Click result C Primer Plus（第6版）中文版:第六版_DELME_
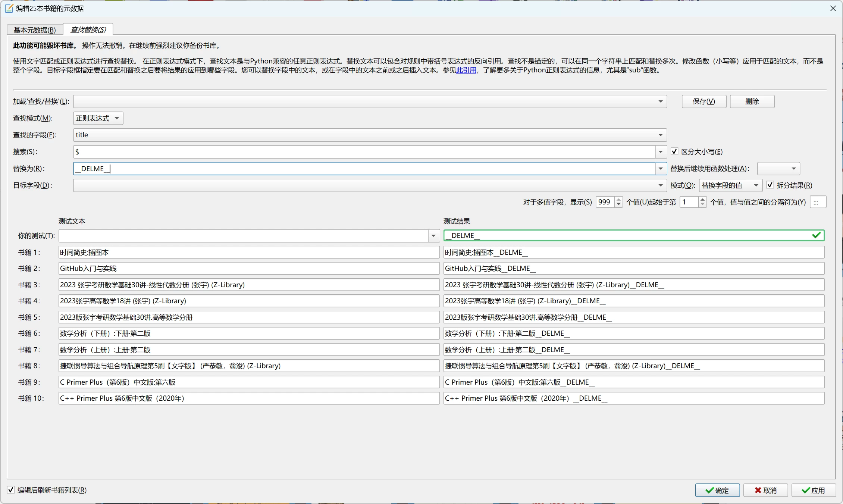 point(634,382)
